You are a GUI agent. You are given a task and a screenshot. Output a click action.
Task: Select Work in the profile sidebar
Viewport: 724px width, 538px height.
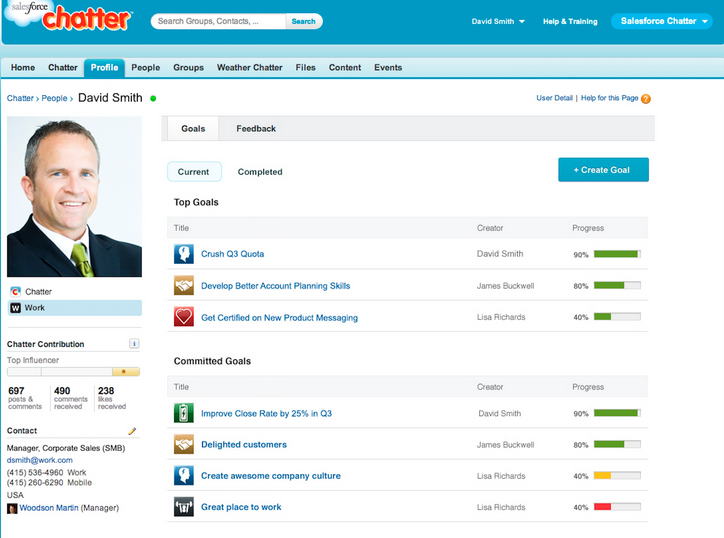click(x=74, y=308)
